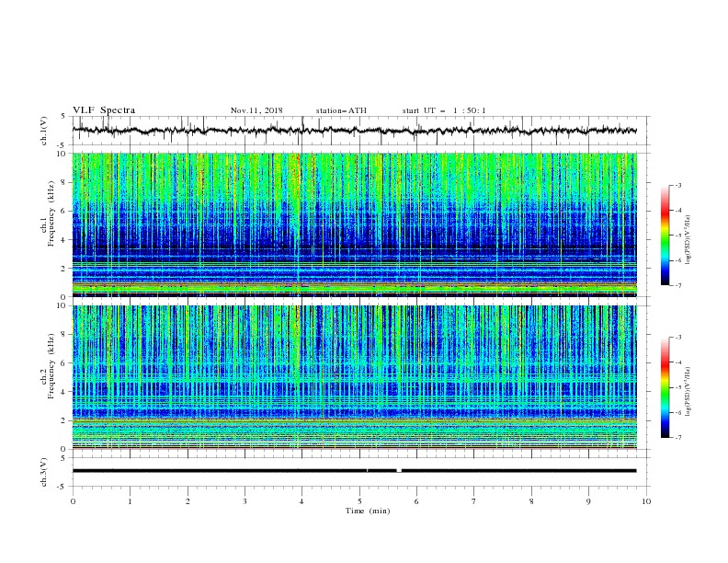Click the "-7" tick on the lower colorbar
The height and width of the screenshot is (563, 728).
click(x=677, y=438)
